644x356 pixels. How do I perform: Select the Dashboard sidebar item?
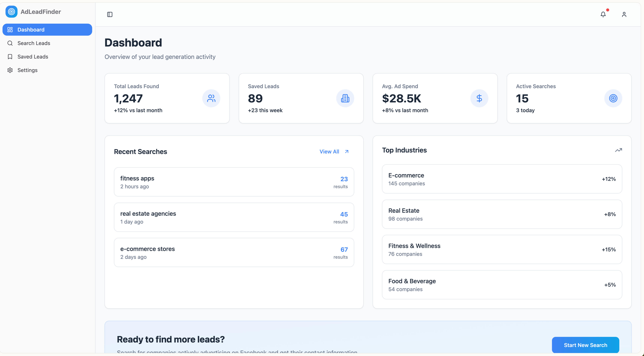point(47,30)
